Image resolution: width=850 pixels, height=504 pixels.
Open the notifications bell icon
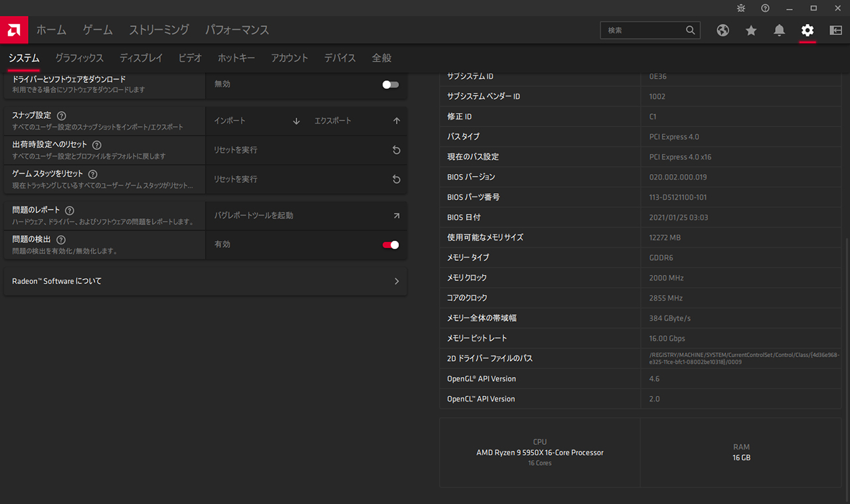pos(779,30)
